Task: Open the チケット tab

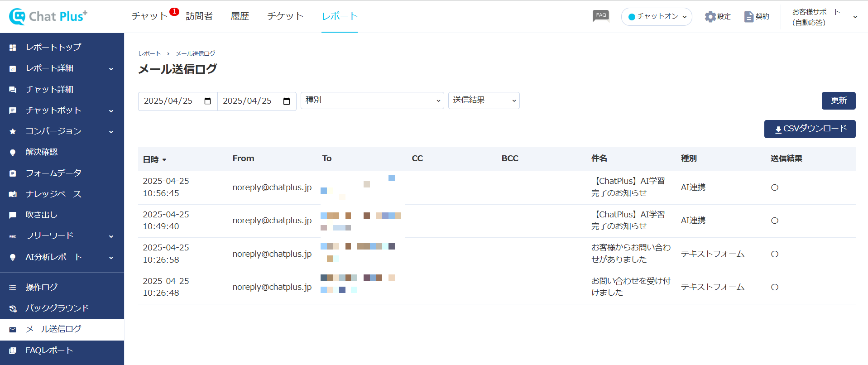Action: (285, 16)
